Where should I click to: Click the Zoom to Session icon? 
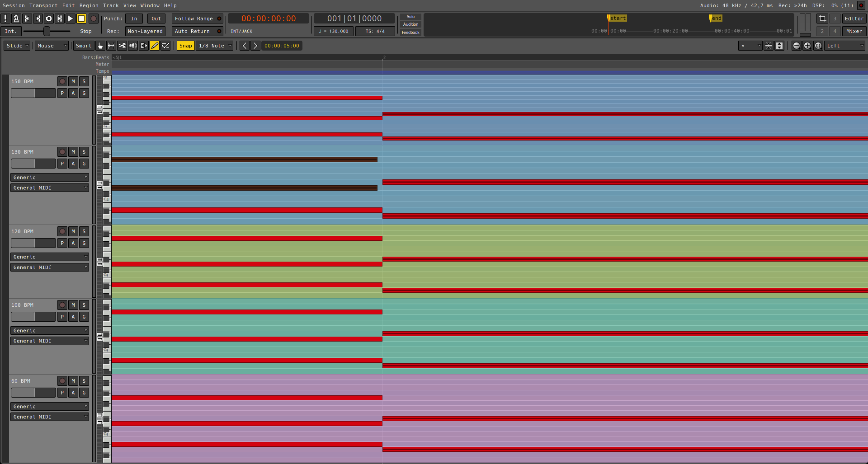click(818, 46)
